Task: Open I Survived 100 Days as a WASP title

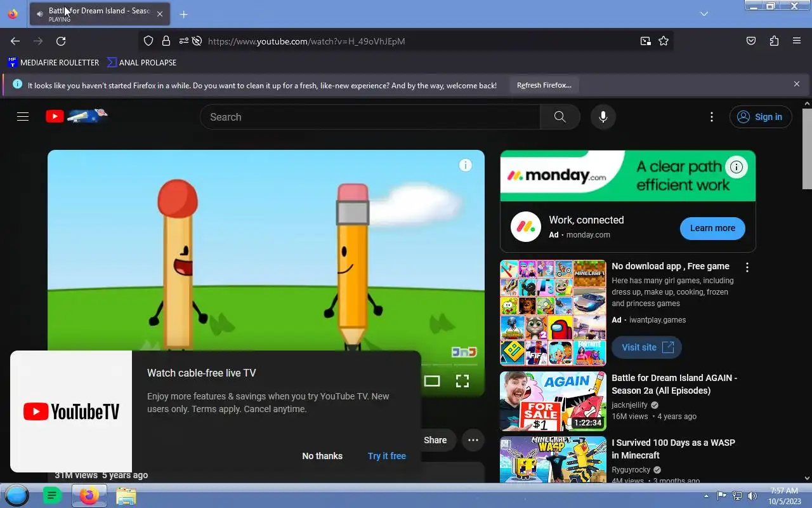Action: click(x=673, y=449)
